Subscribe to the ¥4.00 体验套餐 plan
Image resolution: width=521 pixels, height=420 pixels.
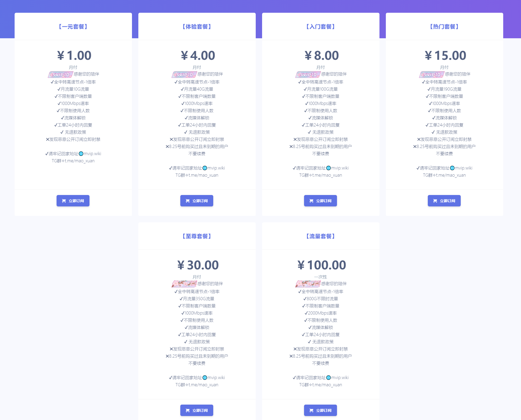pyautogui.click(x=197, y=201)
